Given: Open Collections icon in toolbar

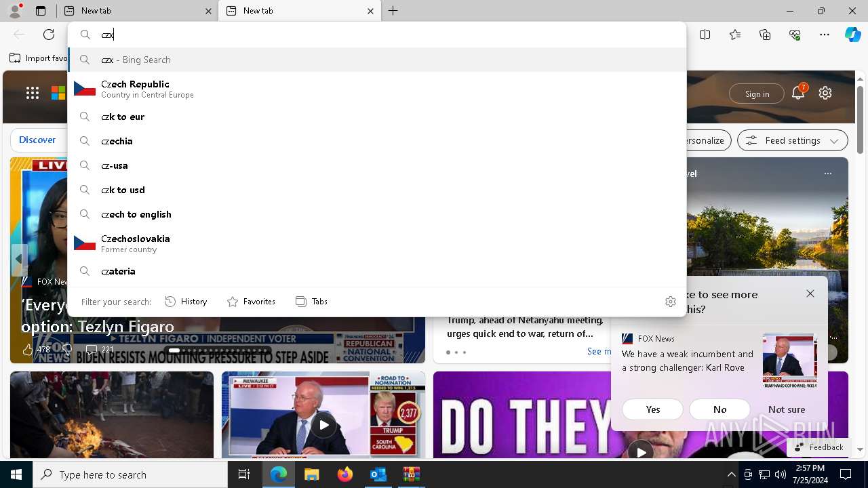Looking at the screenshot, I should pyautogui.click(x=765, y=35).
